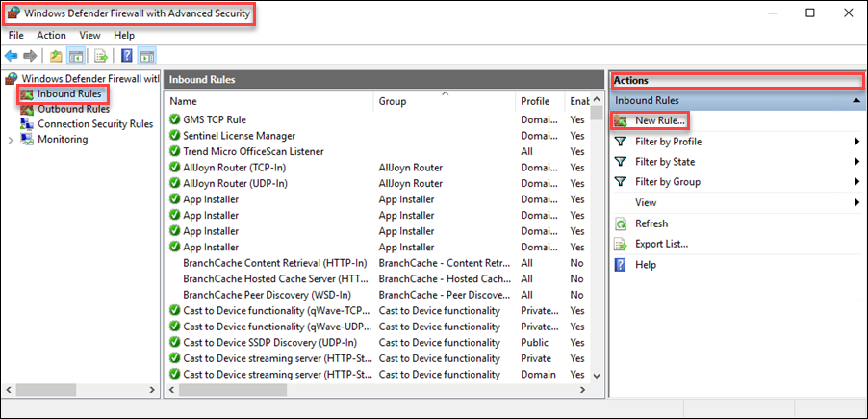Click the Refresh icon in Actions pane
Screen dimensions: 868x419
pos(622,223)
